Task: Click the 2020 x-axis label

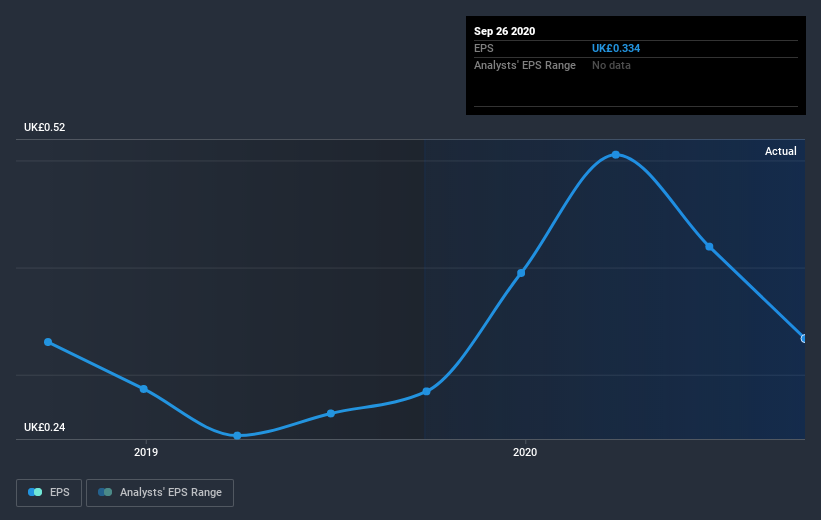Action: 525,452
